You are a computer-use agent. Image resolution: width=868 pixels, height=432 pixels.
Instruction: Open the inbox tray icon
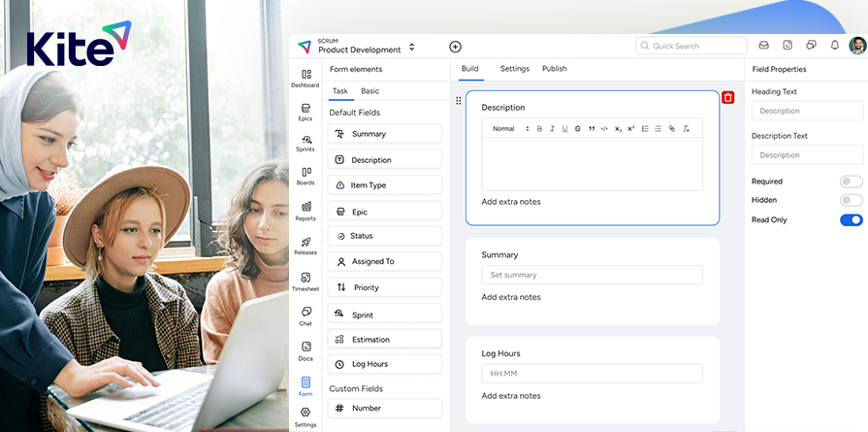[764, 46]
